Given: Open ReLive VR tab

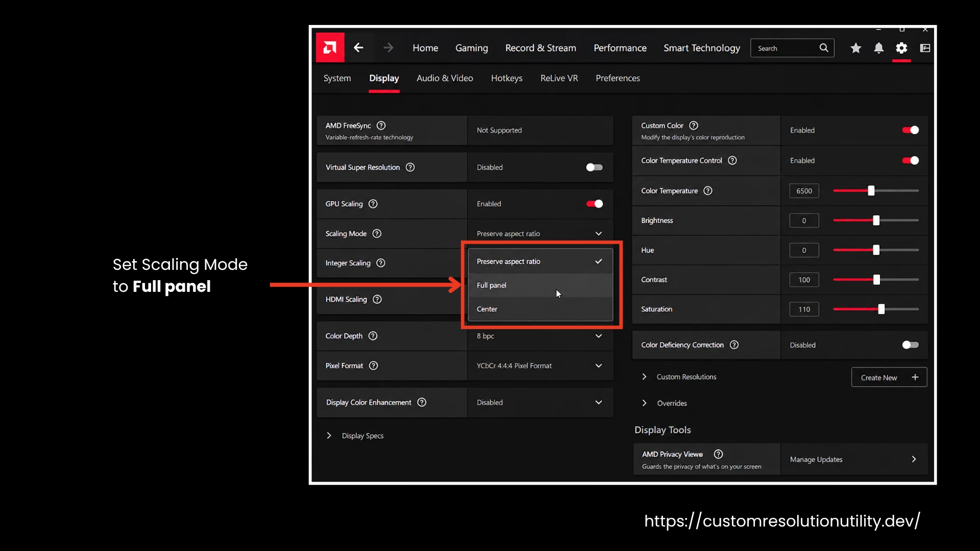Looking at the screenshot, I should click(559, 78).
